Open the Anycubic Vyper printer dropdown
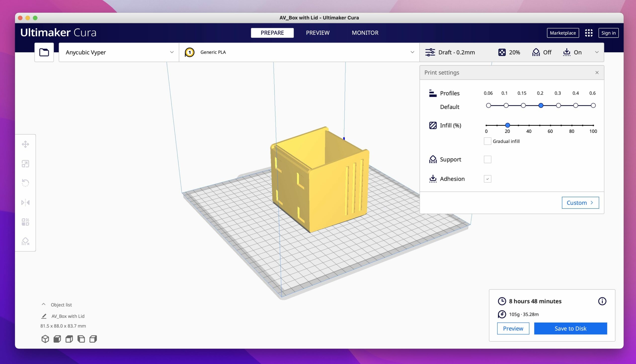The image size is (636, 364). 119,52
